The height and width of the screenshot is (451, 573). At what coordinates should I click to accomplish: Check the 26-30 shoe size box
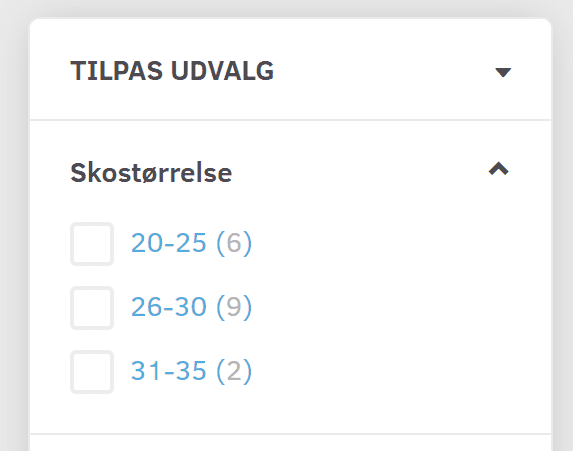(x=92, y=308)
